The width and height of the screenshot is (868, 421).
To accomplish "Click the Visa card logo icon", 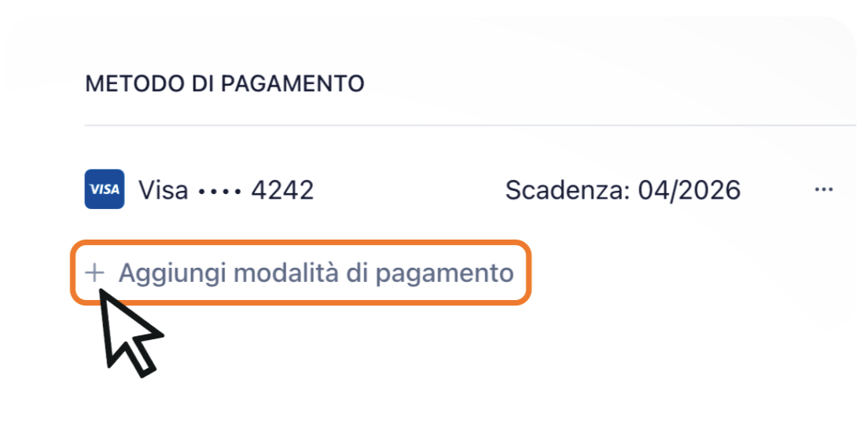I will [104, 189].
